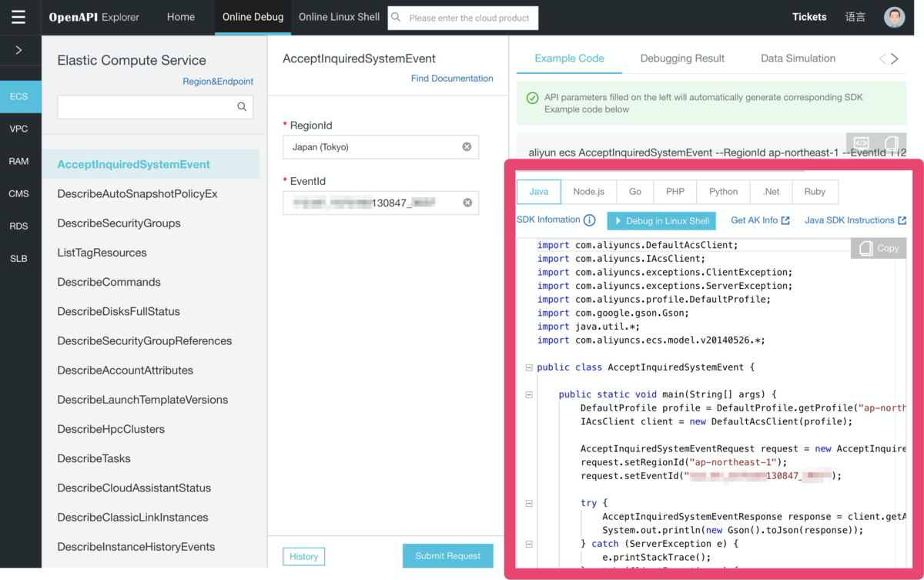This screenshot has width=924, height=580.
Task: Open the hamburger menu
Action: click(x=18, y=17)
